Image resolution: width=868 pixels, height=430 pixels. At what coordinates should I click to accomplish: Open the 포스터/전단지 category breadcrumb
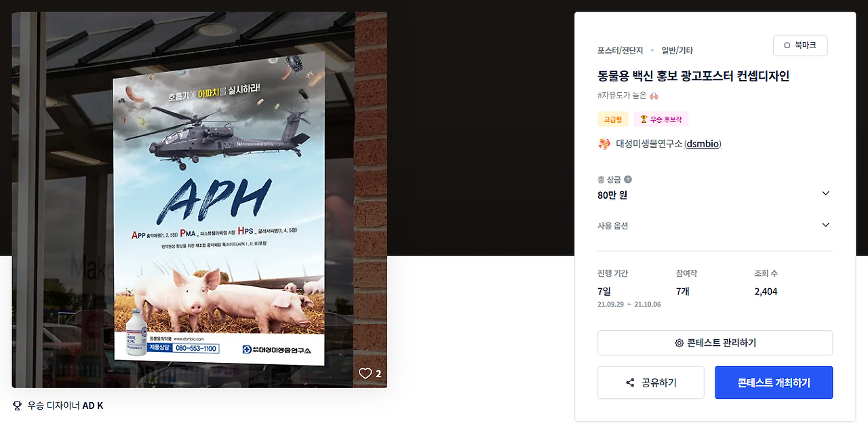(620, 50)
